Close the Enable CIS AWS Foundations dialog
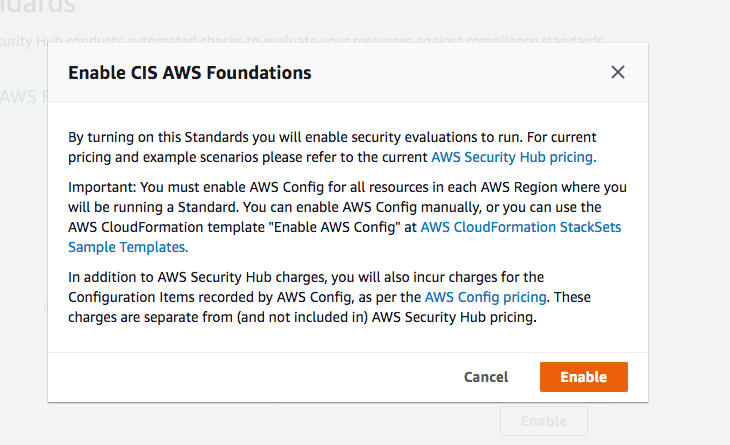The width and height of the screenshot is (730, 445). click(x=618, y=72)
